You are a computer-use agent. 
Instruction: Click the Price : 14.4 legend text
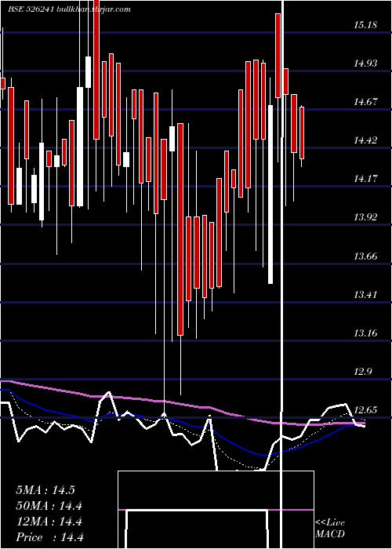click(x=49, y=537)
